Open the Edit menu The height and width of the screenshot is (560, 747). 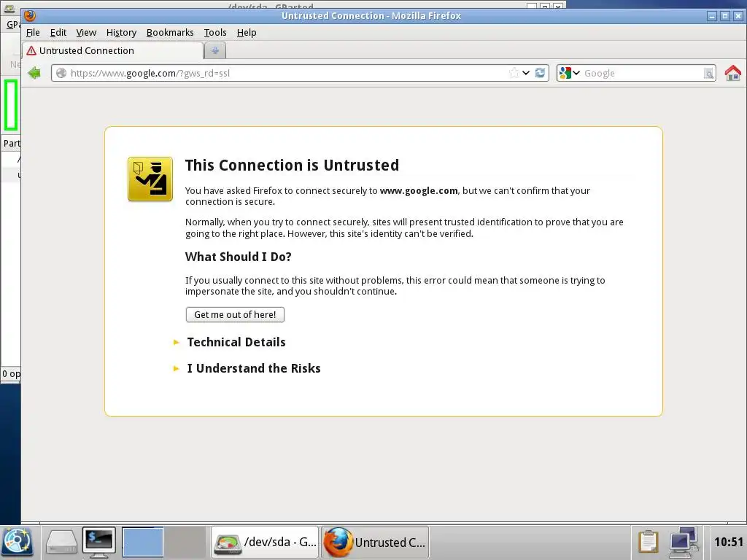[x=58, y=32]
